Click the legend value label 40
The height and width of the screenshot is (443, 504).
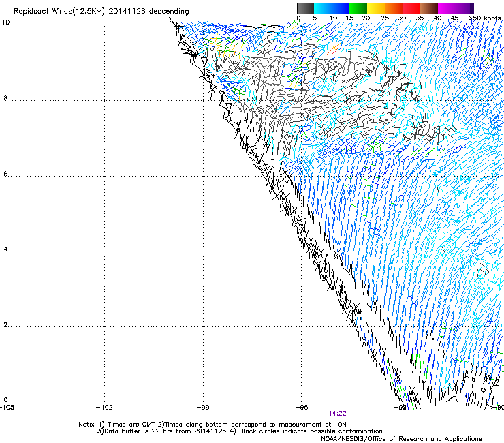437,18
